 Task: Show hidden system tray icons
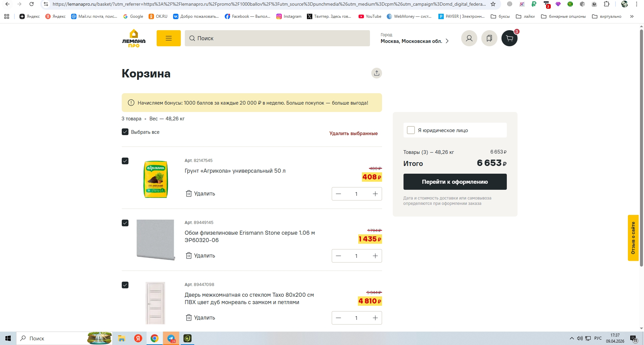pyautogui.click(x=572, y=338)
